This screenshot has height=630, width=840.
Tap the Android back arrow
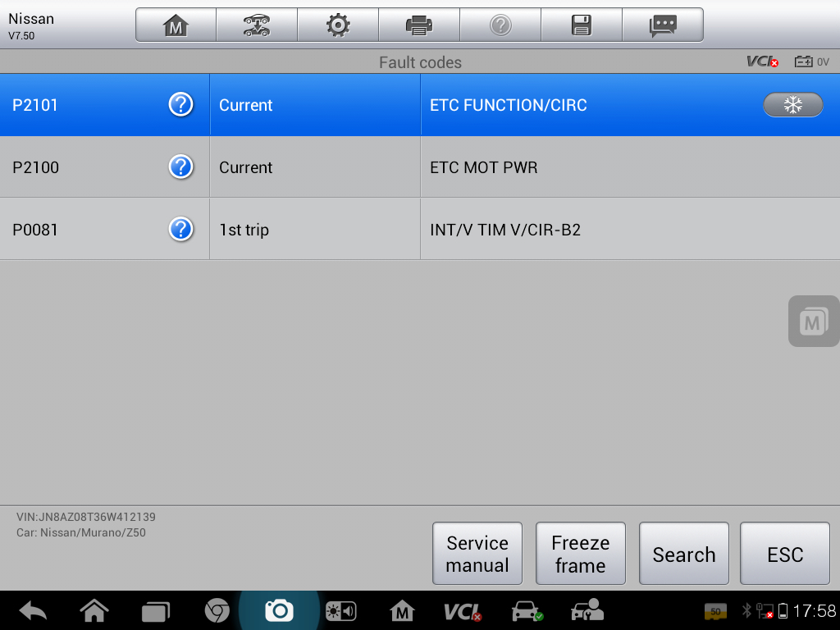(33, 610)
